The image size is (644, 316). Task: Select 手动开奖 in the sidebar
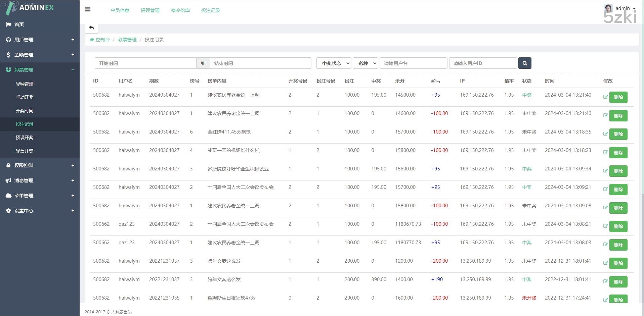[25, 97]
